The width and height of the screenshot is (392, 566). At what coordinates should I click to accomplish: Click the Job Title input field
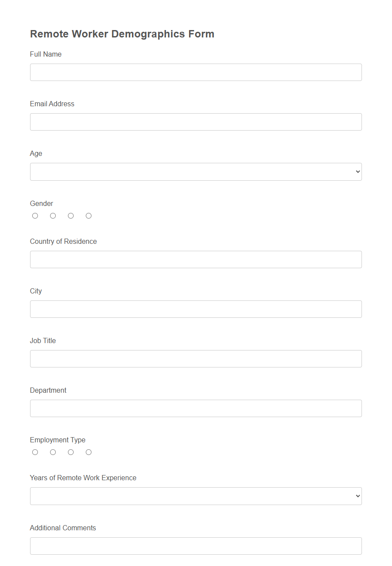point(196,358)
